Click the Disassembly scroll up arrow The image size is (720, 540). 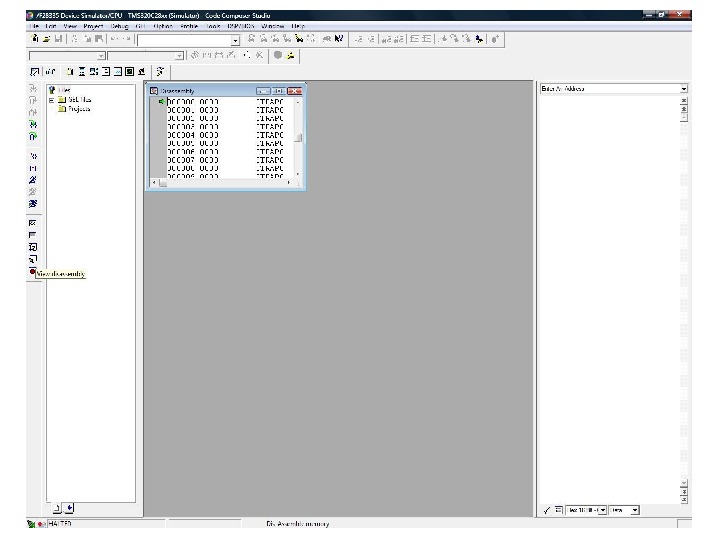[298, 102]
